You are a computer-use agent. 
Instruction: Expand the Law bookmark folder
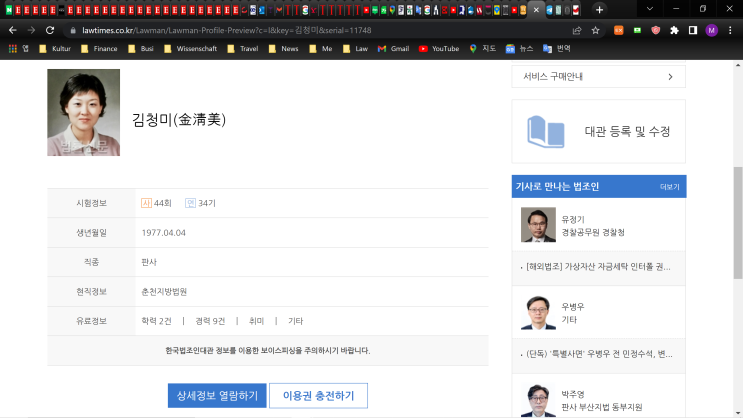point(355,48)
